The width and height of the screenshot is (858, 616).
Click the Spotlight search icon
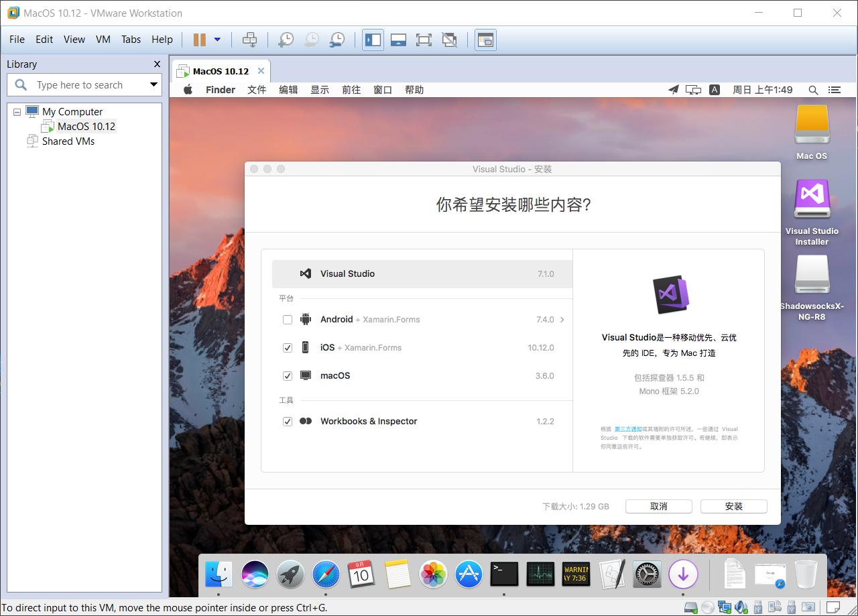pyautogui.click(x=813, y=90)
